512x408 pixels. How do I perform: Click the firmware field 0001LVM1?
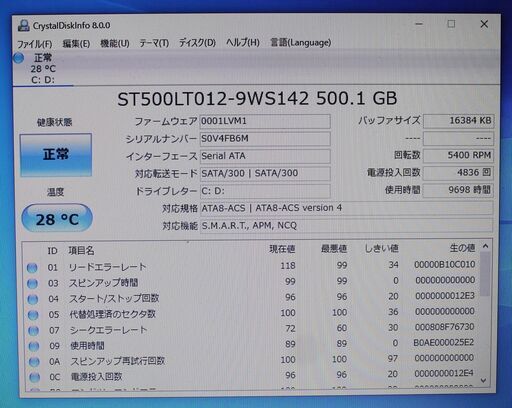point(265,121)
